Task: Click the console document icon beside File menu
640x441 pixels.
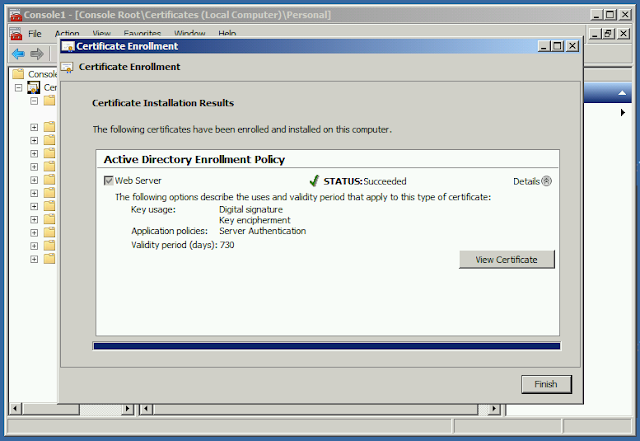Action: 16,33
